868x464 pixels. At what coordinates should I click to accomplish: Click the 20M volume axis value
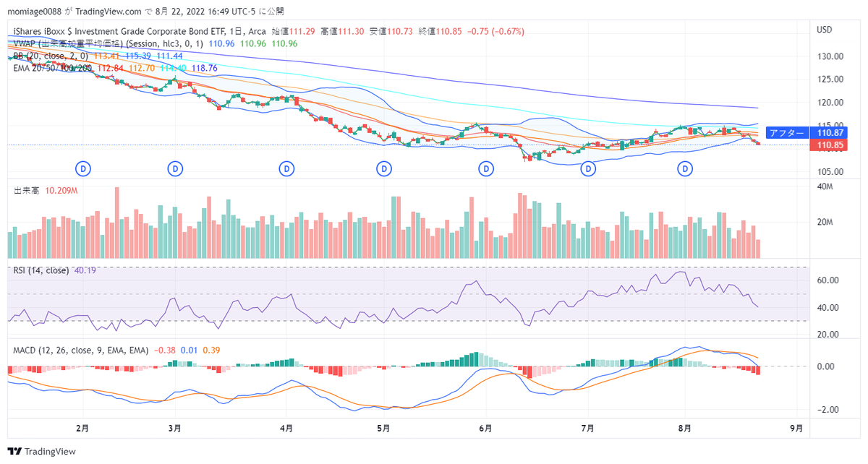point(824,223)
